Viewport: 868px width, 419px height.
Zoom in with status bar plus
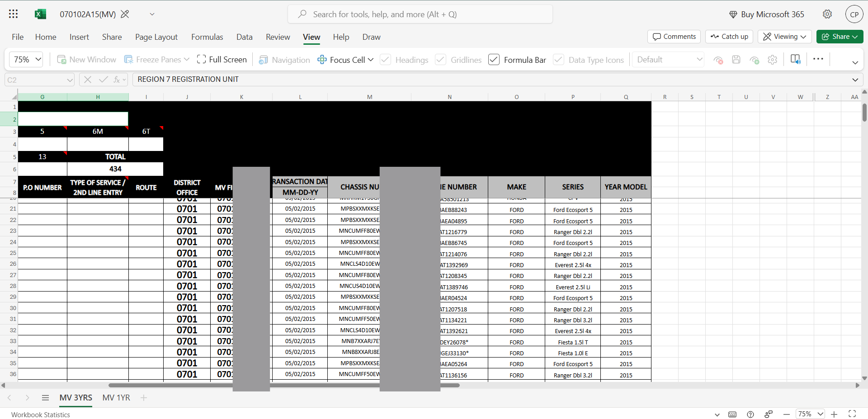pyautogui.click(x=834, y=414)
